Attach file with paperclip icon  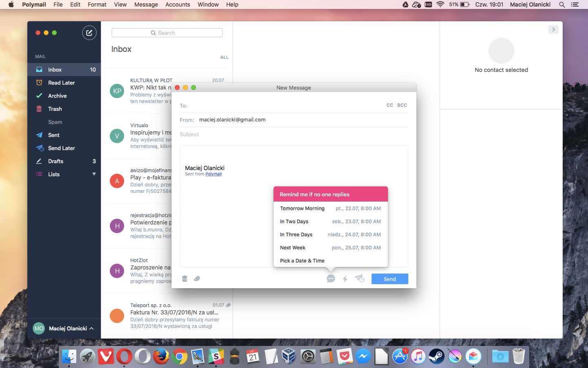(x=197, y=278)
